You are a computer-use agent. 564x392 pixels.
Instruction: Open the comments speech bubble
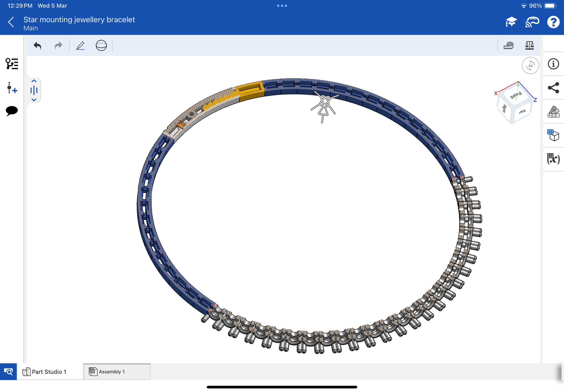click(x=12, y=111)
